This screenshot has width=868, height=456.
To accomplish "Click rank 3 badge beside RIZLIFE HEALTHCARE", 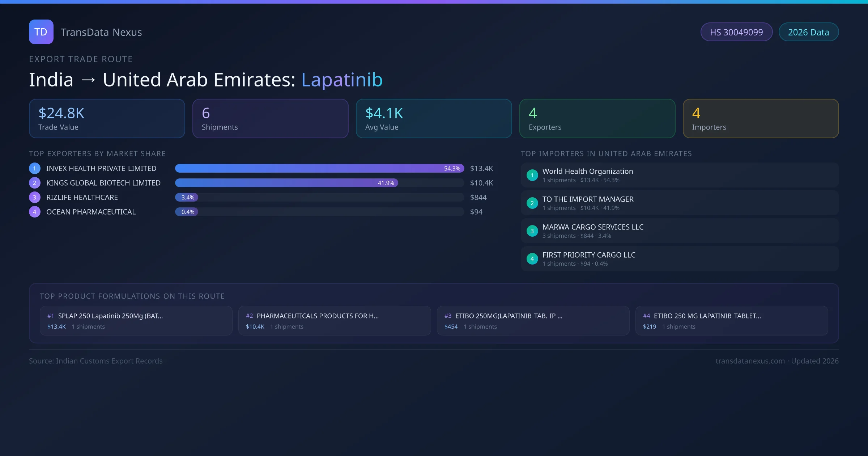I will (x=35, y=197).
